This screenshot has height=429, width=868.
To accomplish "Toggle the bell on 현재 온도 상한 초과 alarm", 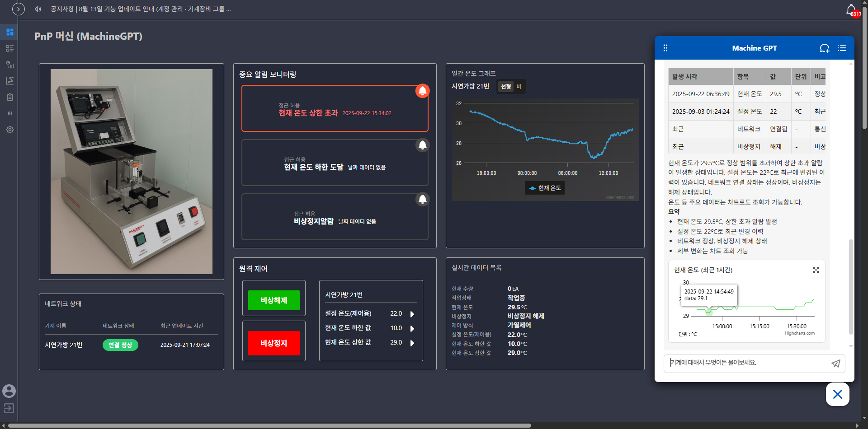I will click(422, 91).
